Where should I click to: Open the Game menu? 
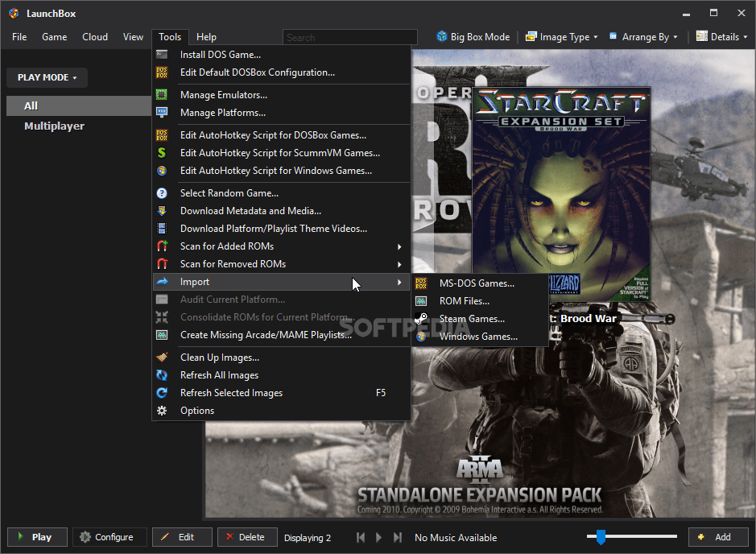tap(55, 37)
